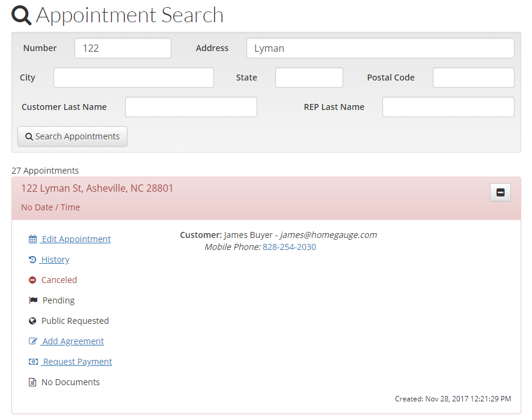Click the Request Payment money icon
The width and height of the screenshot is (532, 420).
pos(33,362)
